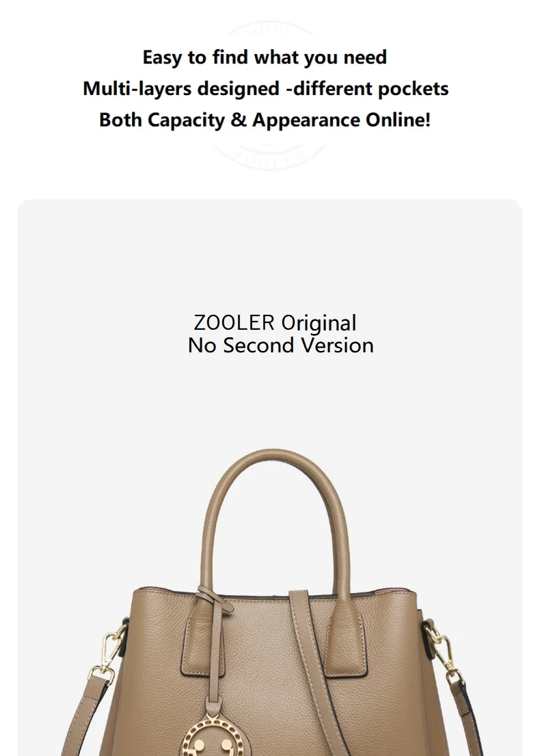This screenshot has width=540, height=756.
Task: Select the "Multi-layers designed -different pockets" line
Action: pos(265,89)
